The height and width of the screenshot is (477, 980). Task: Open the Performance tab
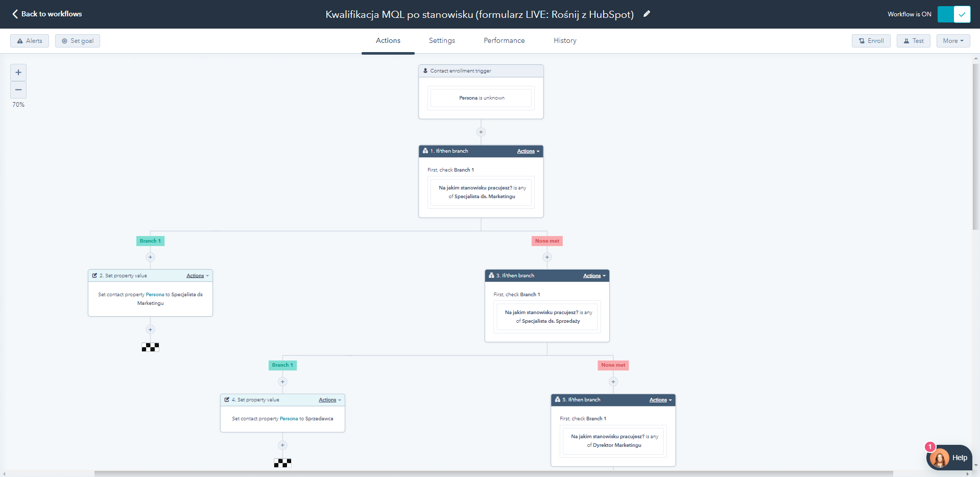click(504, 41)
